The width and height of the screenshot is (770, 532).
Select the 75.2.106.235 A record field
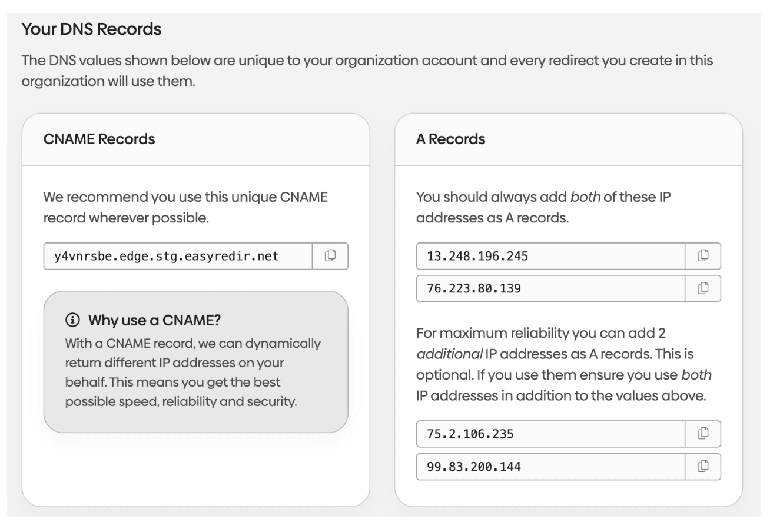point(551,434)
